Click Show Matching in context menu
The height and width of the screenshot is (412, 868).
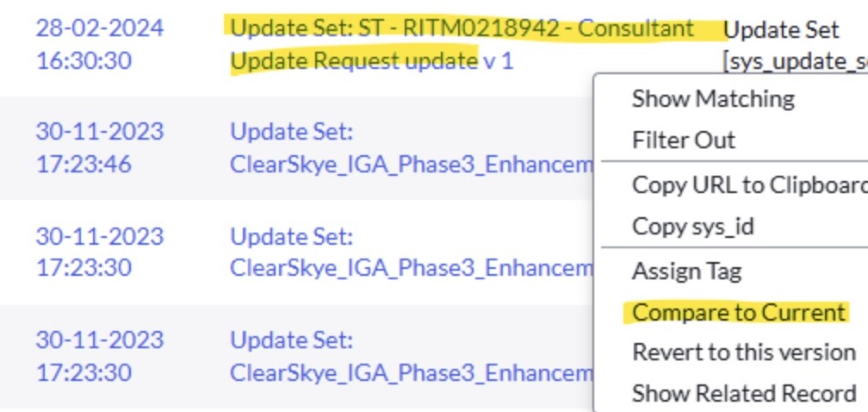pyautogui.click(x=713, y=98)
